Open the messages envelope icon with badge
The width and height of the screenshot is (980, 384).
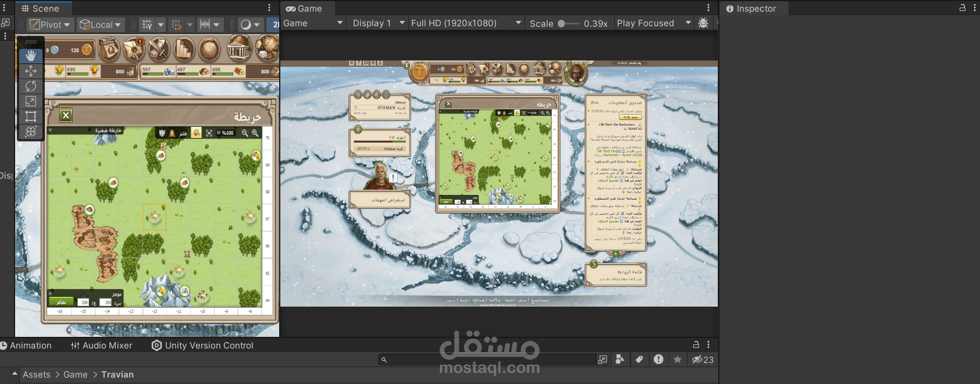point(134,50)
